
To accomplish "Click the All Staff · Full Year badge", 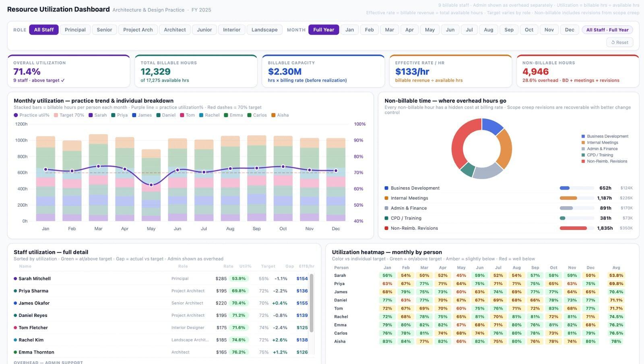I will click(x=607, y=30).
